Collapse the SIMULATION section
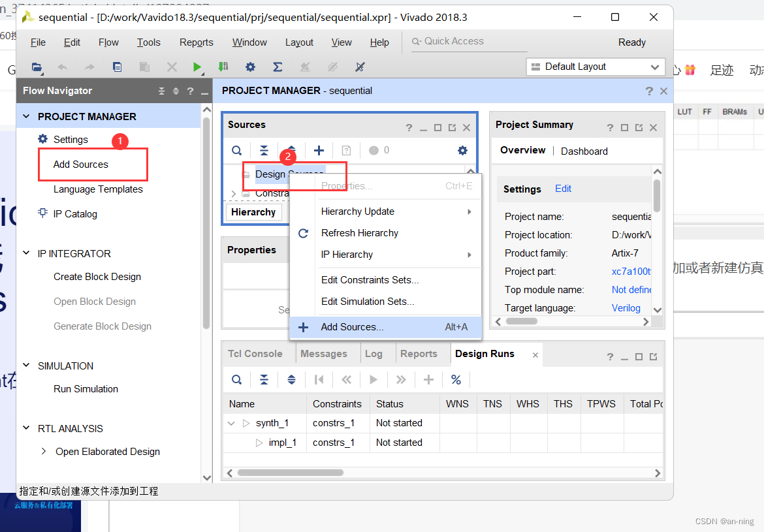 click(27, 366)
